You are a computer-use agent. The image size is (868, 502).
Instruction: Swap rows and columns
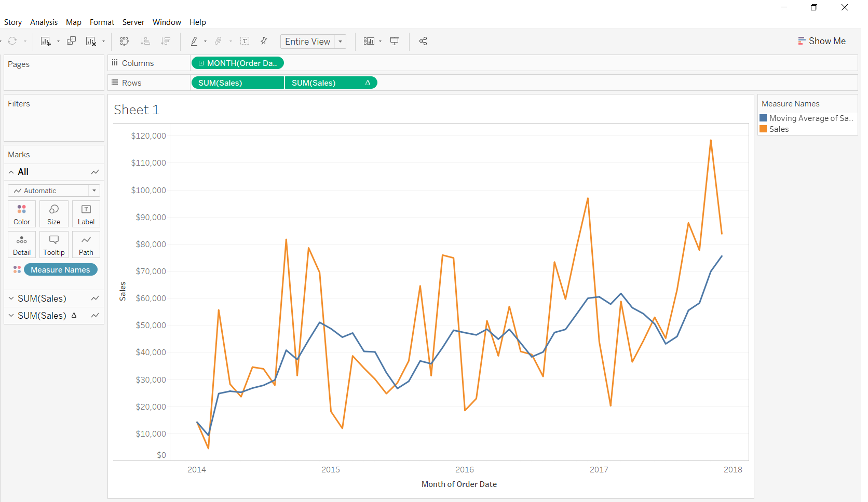(125, 42)
